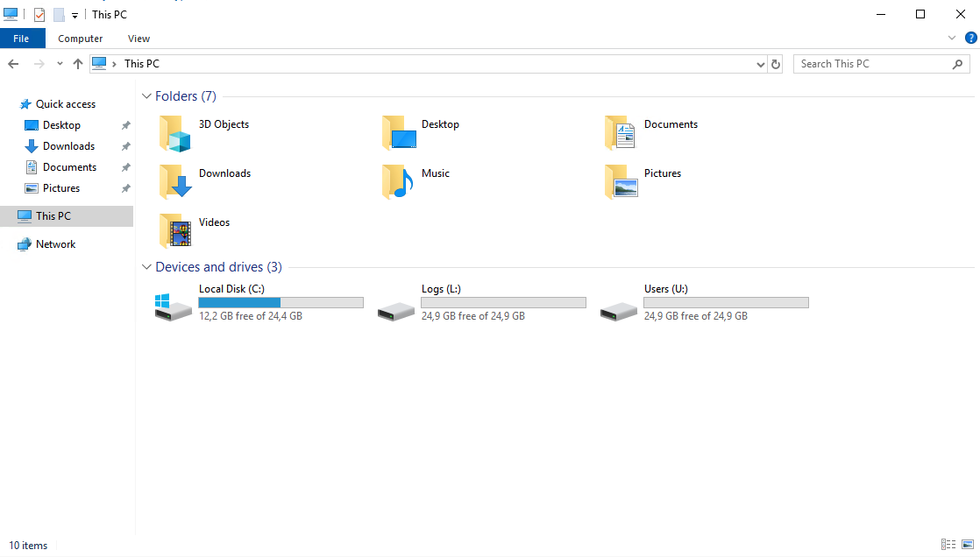Collapse the Devices and drives (3) group
This screenshot has width=980, height=557.
click(146, 266)
